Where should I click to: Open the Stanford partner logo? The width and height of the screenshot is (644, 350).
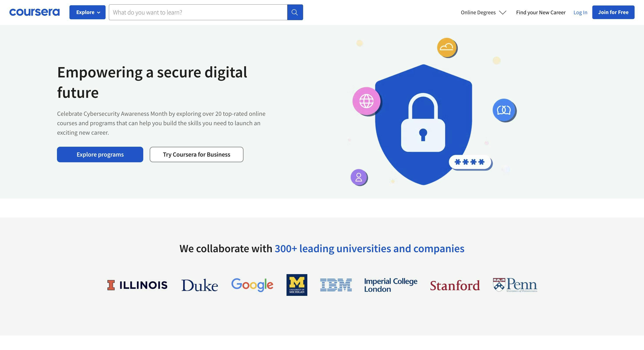click(455, 285)
